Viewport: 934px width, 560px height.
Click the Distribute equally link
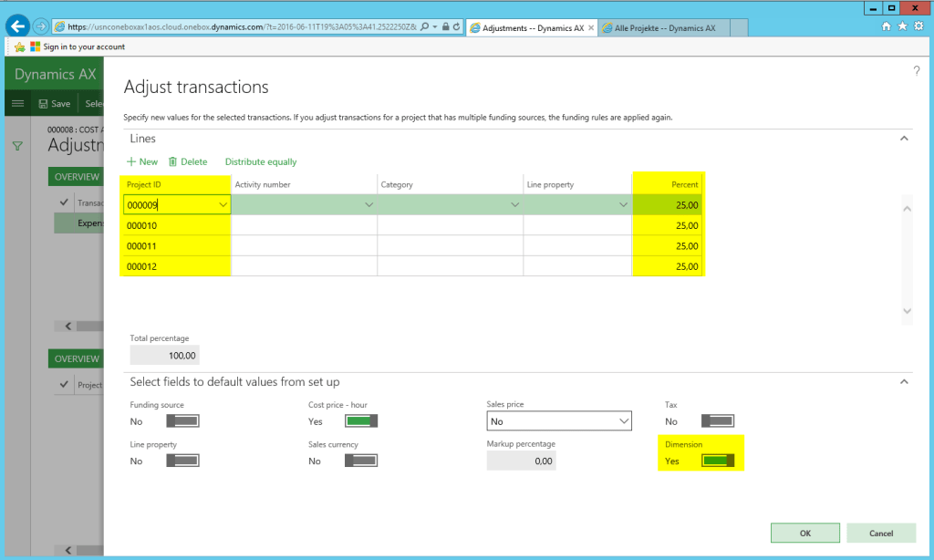[x=260, y=161]
